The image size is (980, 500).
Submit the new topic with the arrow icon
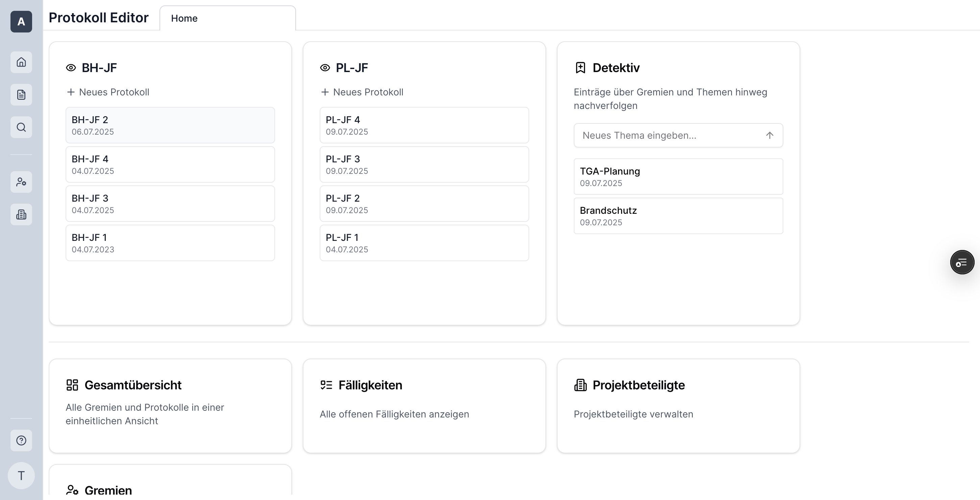pyautogui.click(x=769, y=135)
